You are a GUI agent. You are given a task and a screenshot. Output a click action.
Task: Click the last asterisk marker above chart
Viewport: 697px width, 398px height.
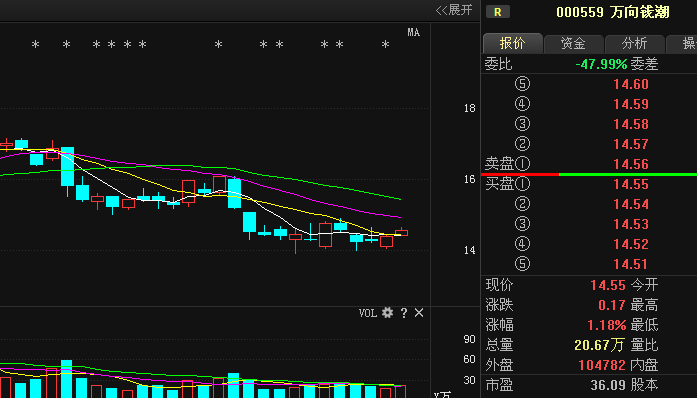[385, 44]
